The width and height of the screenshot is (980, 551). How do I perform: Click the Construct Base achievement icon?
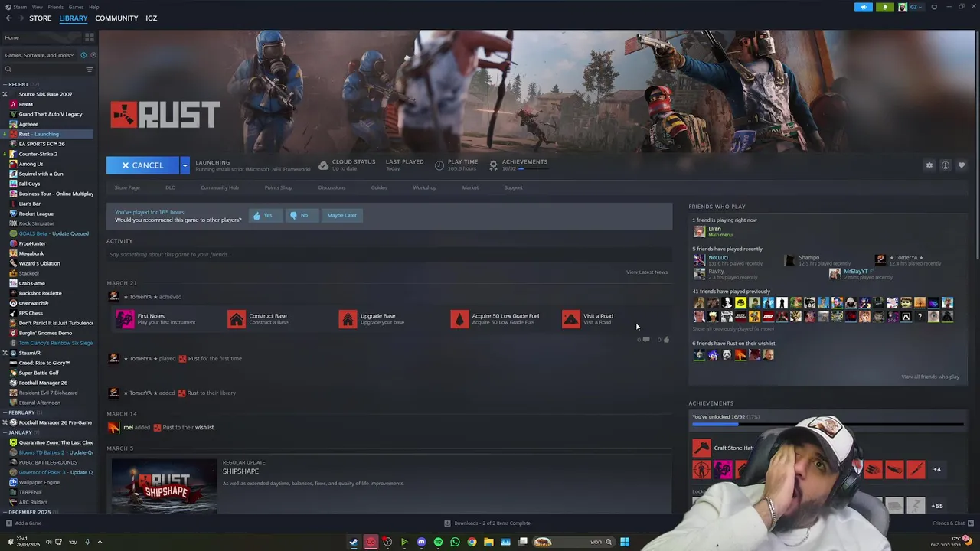tap(237, 319)
